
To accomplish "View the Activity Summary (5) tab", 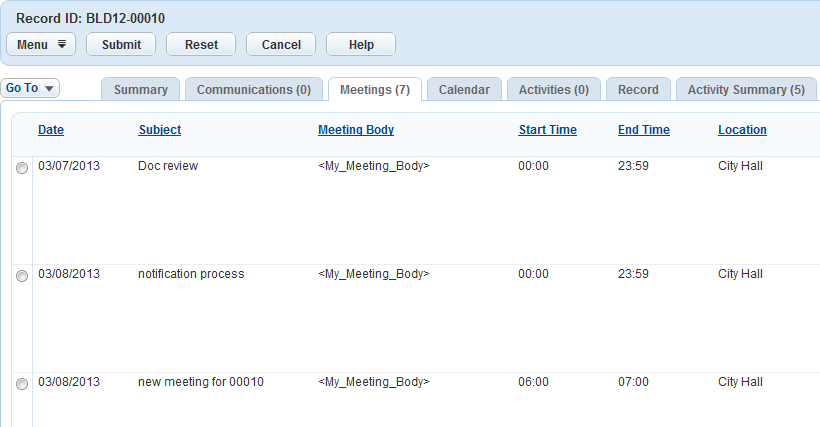I will coord(746,90).
